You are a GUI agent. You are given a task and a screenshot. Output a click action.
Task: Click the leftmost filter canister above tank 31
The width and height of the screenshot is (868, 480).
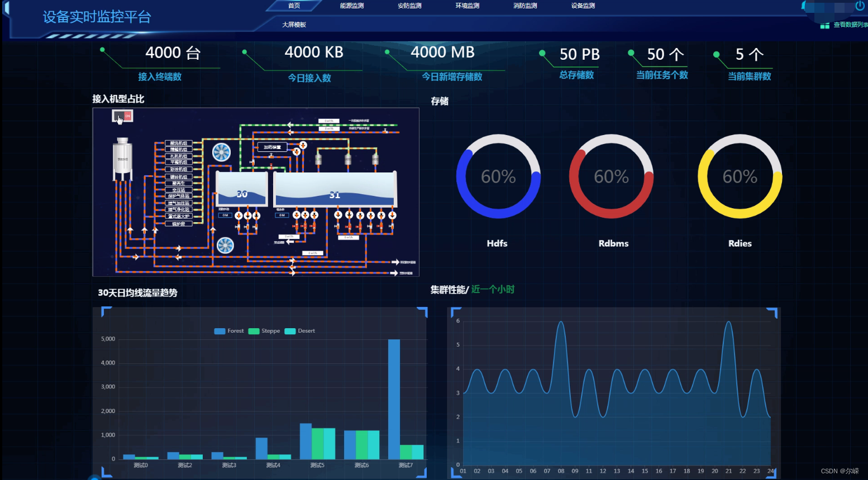coord(318,160)
